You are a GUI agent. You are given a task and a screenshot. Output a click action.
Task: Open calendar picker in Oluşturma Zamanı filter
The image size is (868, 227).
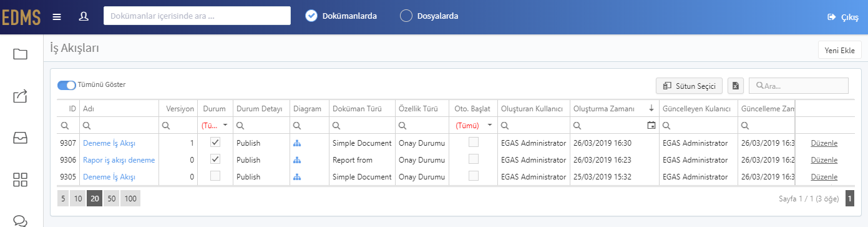click(651, 126)
